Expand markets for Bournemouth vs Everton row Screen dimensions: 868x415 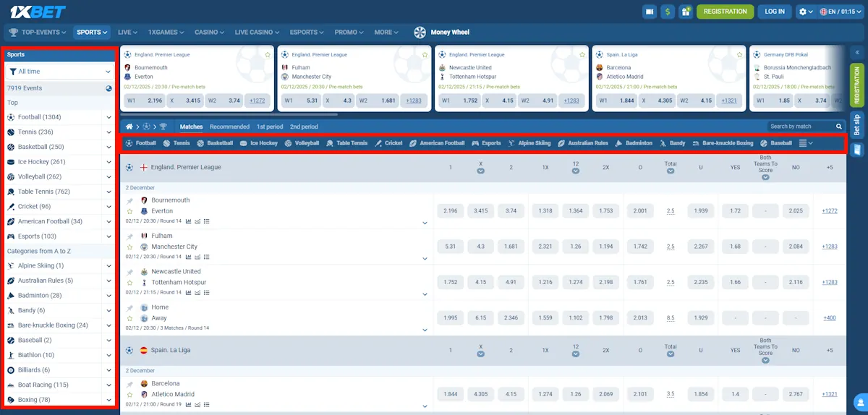(x=425, y=223)
